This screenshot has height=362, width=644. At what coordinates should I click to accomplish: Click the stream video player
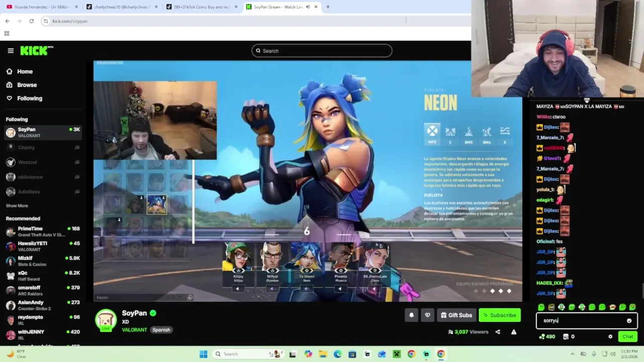click(307, 181)
